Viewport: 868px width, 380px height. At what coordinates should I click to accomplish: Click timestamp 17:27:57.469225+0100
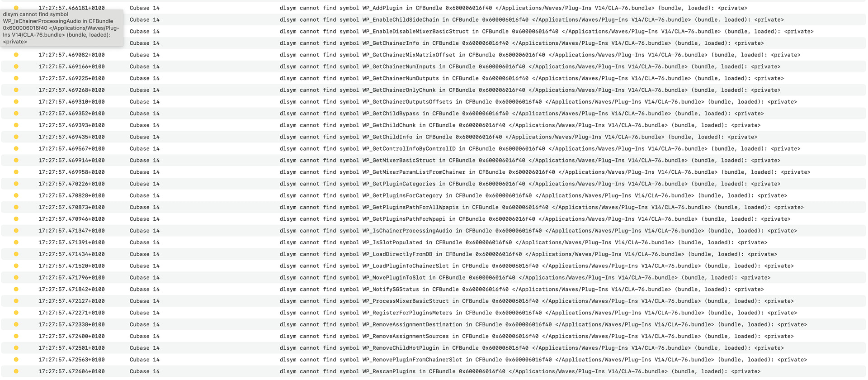(71, 78)
